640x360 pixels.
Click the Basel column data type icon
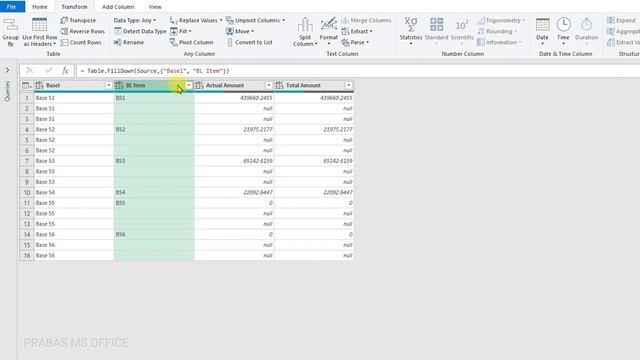coord(39,85)
